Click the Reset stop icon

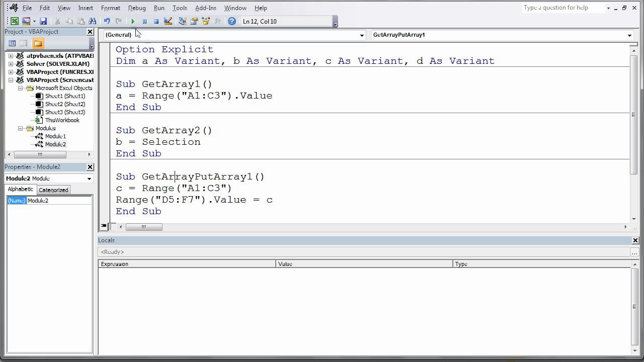[x=156, y=21]
